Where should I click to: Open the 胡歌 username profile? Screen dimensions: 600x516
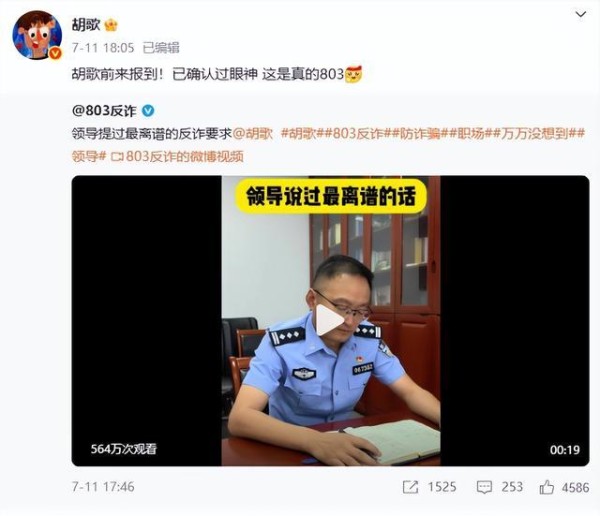(x=86, y=25)
